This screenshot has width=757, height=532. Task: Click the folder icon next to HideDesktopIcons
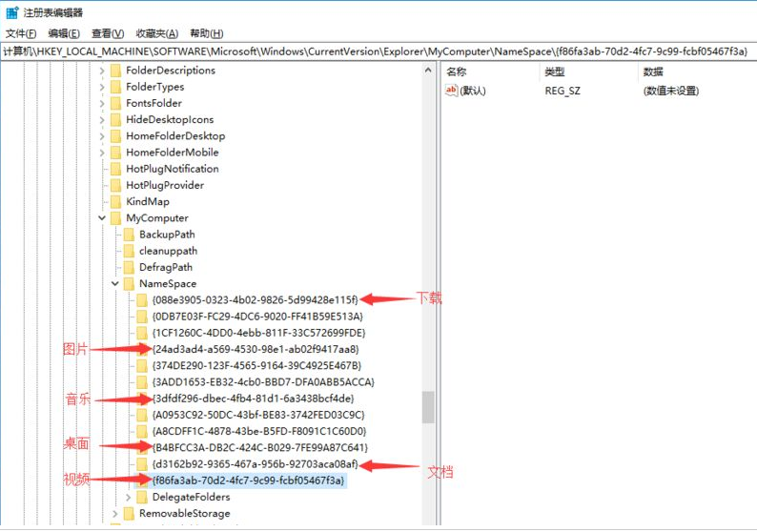tap(115, 120)
